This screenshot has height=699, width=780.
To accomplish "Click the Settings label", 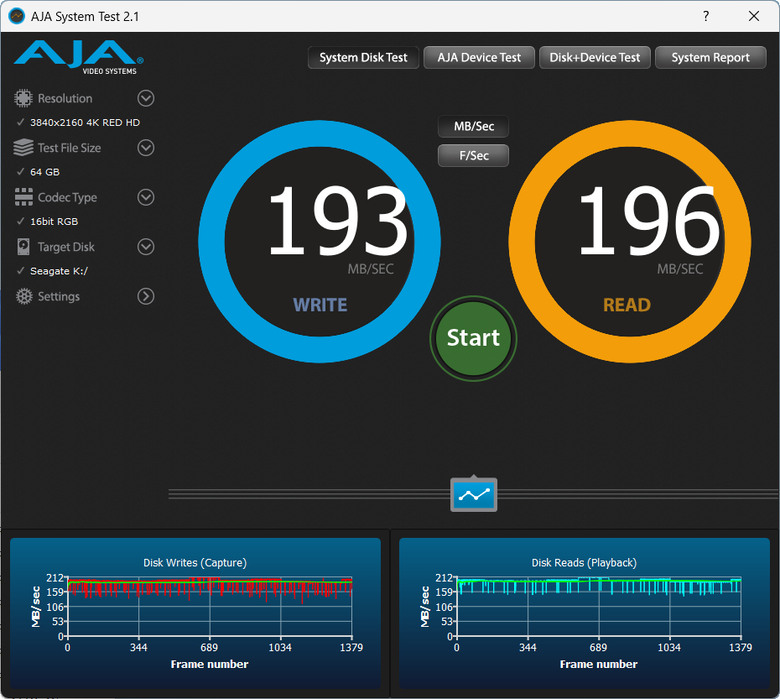I will (59, 297).
